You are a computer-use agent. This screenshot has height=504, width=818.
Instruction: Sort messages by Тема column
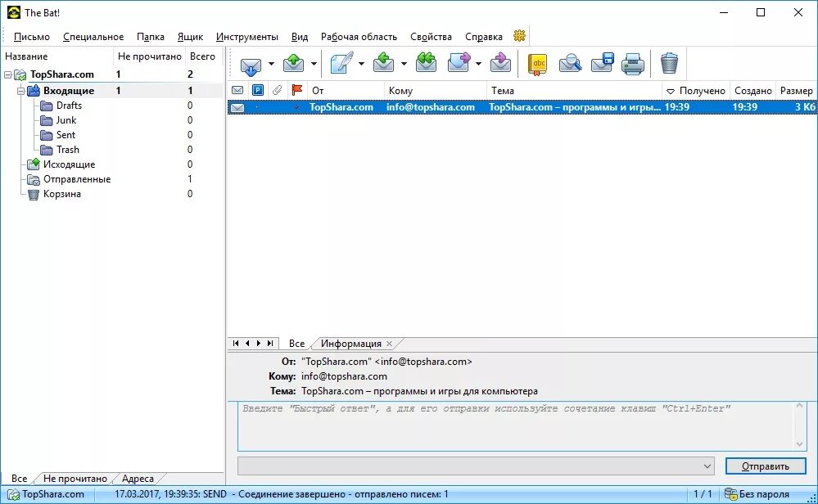[574, 90]
